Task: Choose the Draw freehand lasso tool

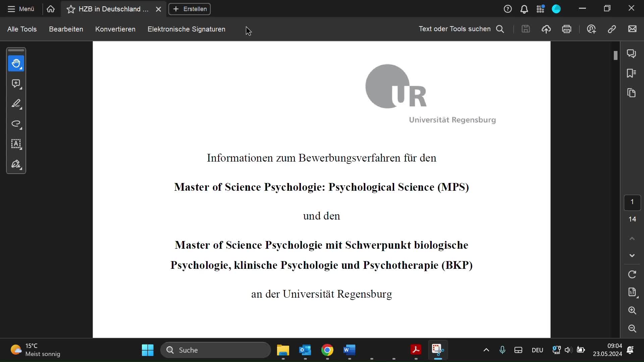Action: [16, 124]
